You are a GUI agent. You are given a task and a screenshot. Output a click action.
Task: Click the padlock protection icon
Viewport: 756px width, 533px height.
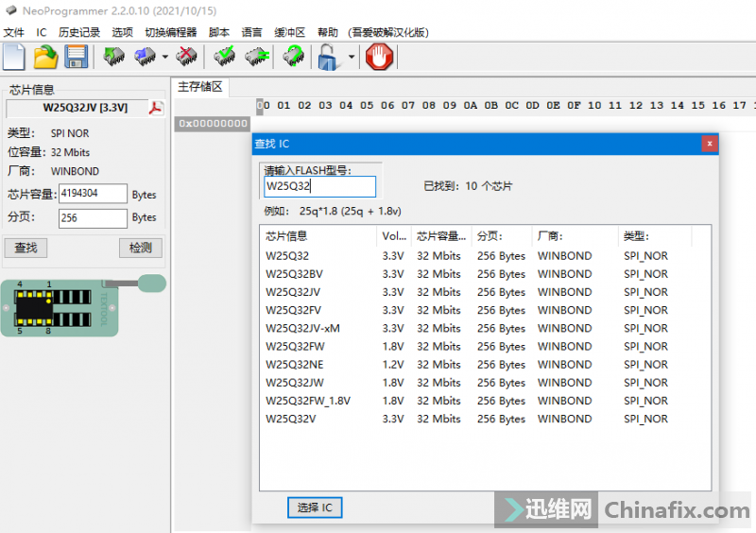coord(328,57)
